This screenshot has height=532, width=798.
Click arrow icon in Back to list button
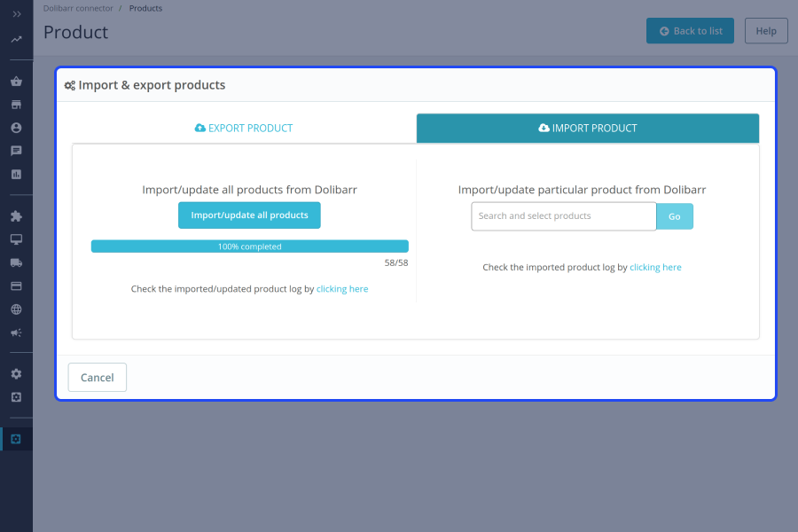(664, 32)
